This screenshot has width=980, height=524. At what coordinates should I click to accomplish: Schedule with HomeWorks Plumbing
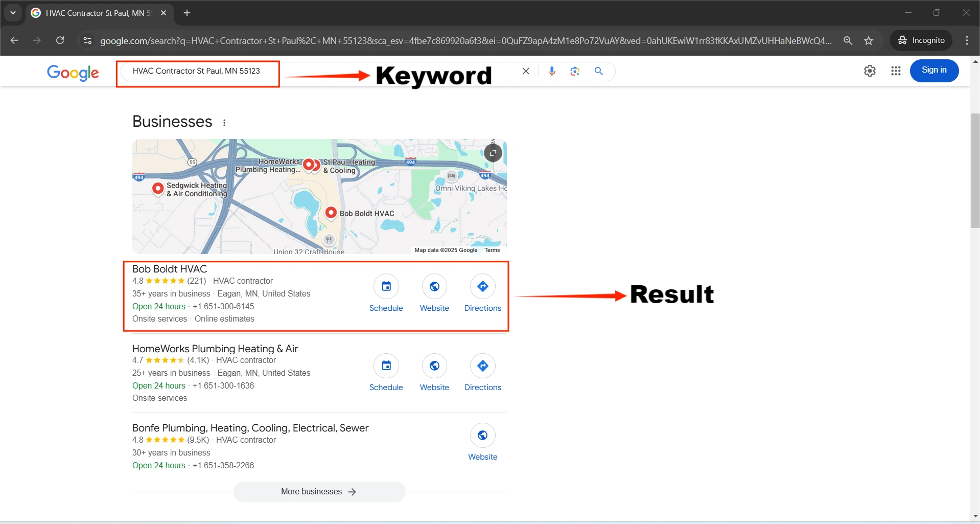pyautogui.click(x=386, y=373)
